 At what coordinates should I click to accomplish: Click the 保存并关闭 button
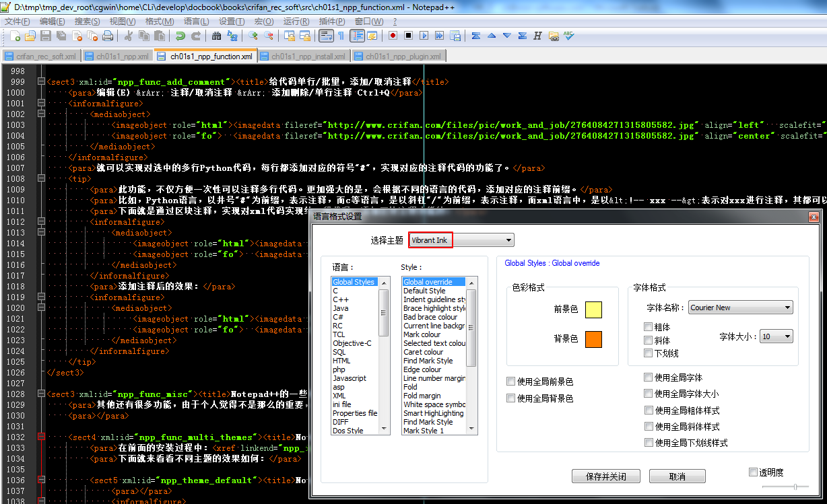click(605, 476)
